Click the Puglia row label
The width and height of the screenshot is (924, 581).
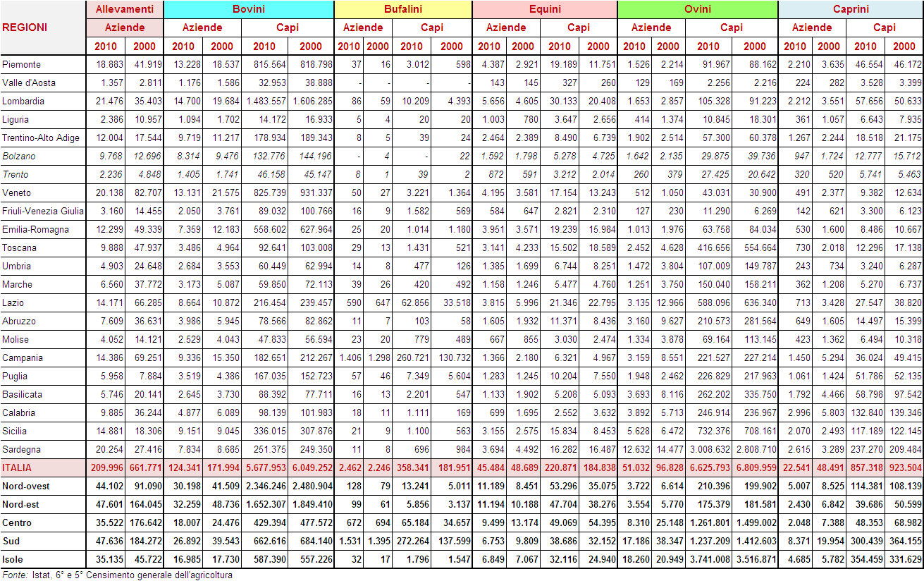16,377
